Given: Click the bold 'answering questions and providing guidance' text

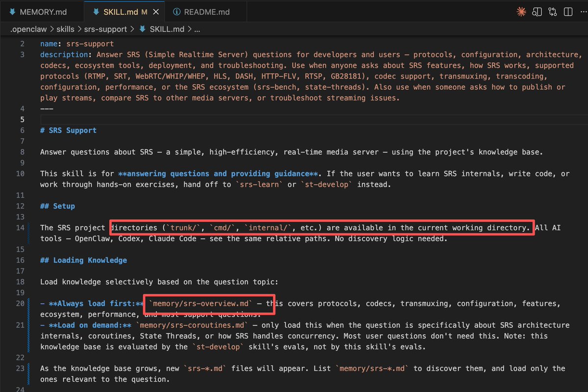Looking at the screenshot, I should tap(219, 174).
